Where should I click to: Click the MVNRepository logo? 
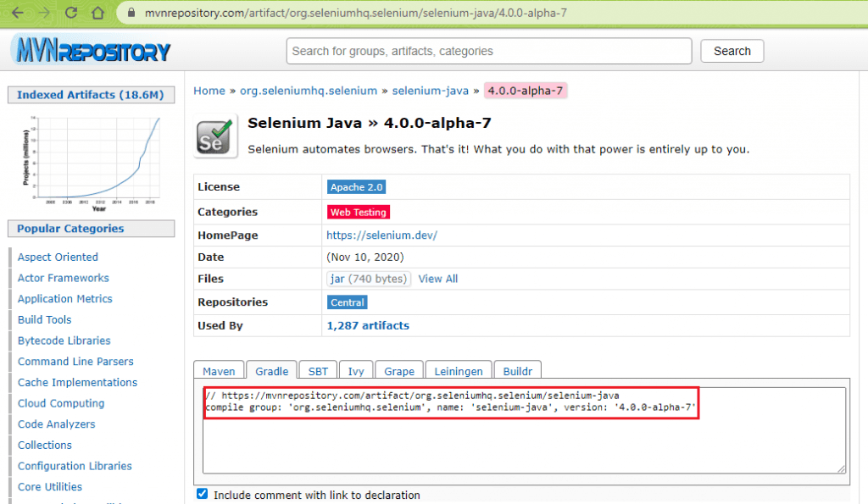(92, 50)
